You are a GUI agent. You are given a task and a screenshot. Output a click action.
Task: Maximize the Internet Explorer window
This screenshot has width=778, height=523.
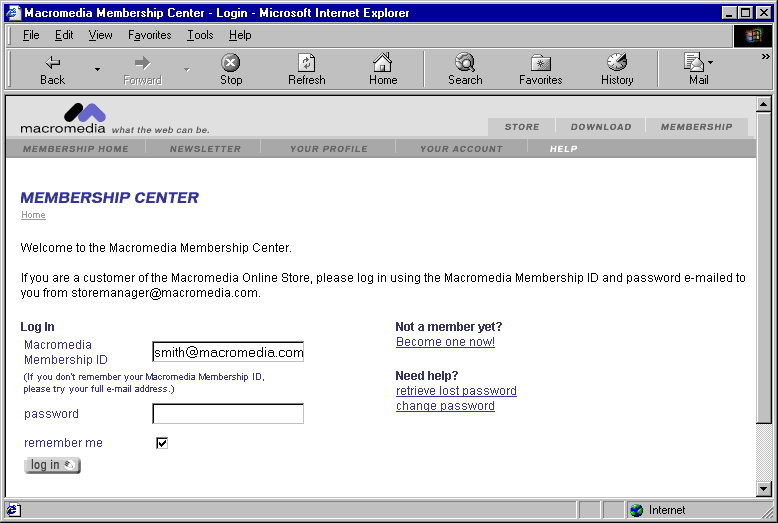tap(745, 13)
